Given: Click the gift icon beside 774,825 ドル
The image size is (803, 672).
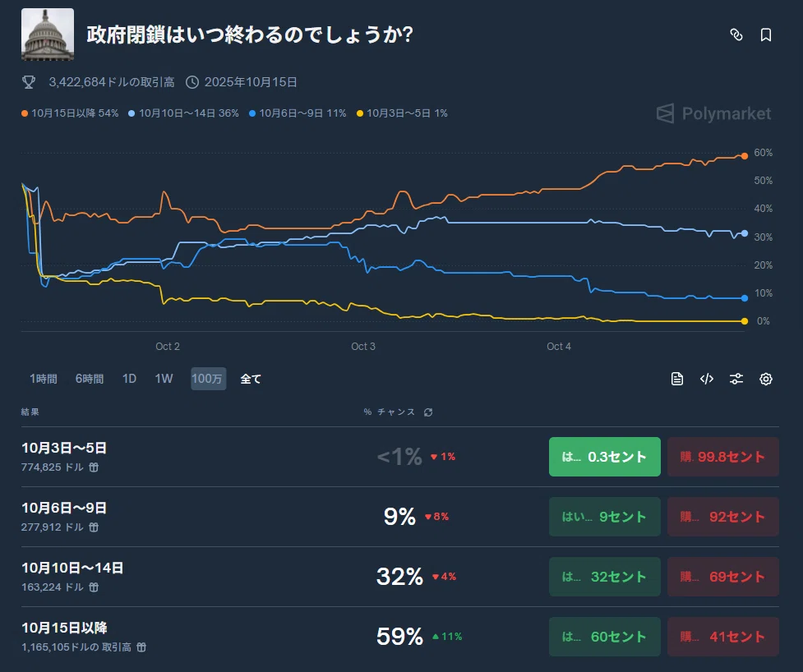Looking at the screenshot, I should [x=94, y=467].
